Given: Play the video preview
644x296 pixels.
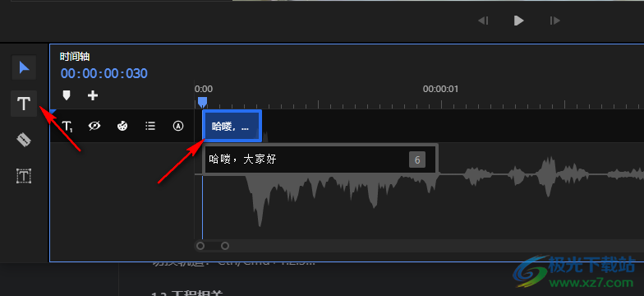Looking at the screenshot, I should [x=519, y=21].
